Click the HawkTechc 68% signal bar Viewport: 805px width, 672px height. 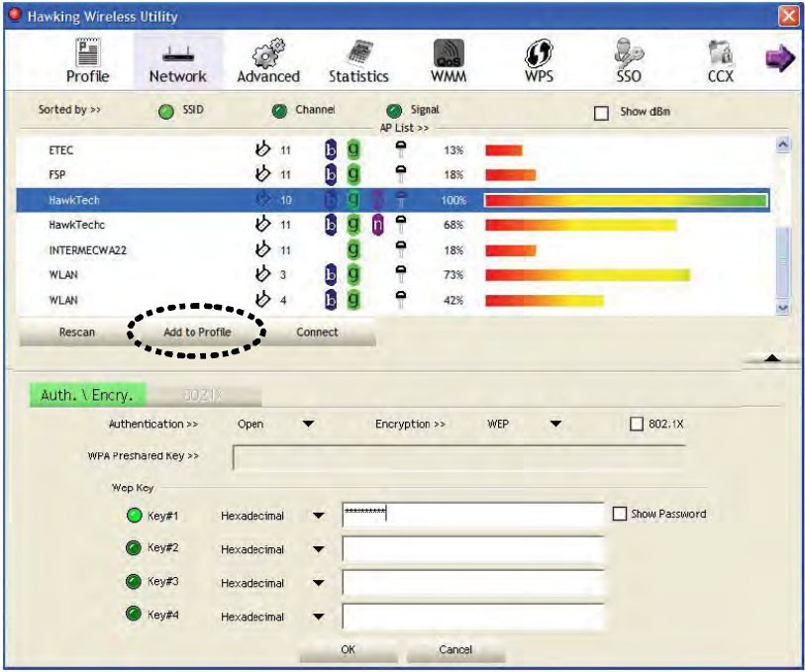pyautogui.click(x=581, y=226)
